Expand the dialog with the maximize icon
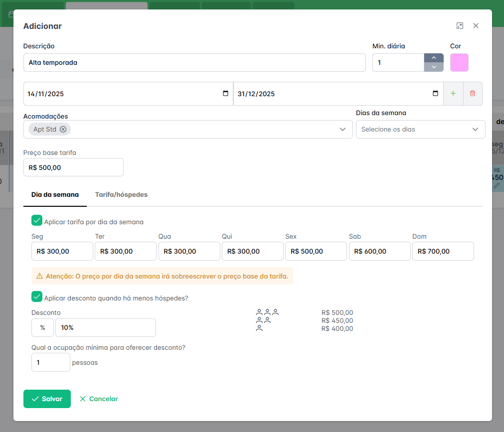Image resolution: width=504 pixels, height=432 pixels. 460,26
